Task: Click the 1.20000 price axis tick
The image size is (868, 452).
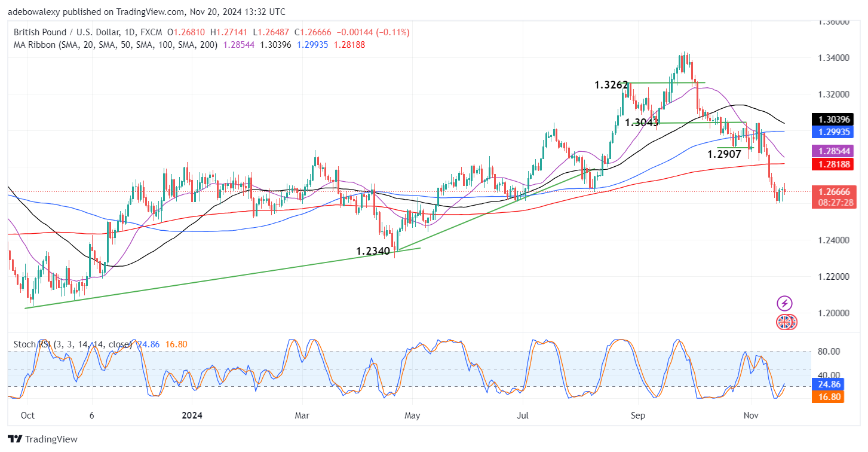Action: pyautogui.click(x=833, y=313)
